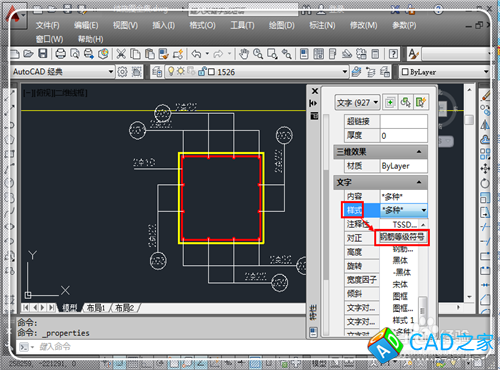Collapse the 三维效果 section
Viewport: 500px width, 370px height.
click(x=419, y=152)
